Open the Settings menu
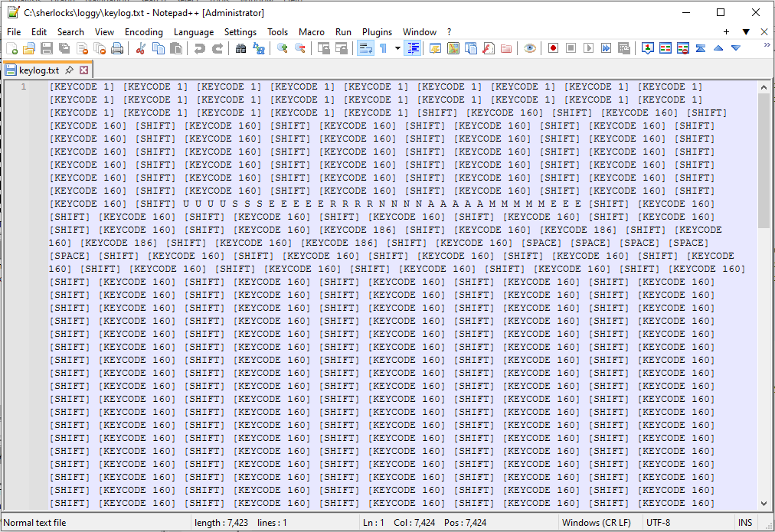 point(240,32)
